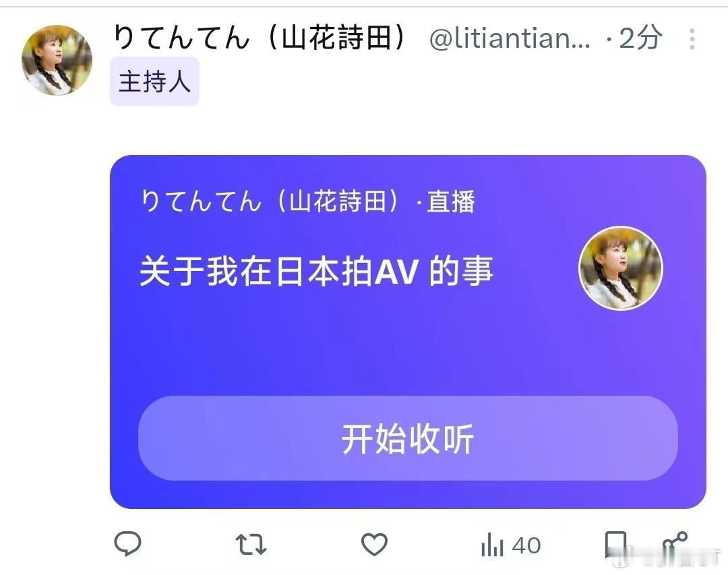This screenshot has height=575, width=728.
Task: Like the post with the heart icon
Action: coord(374,545)
